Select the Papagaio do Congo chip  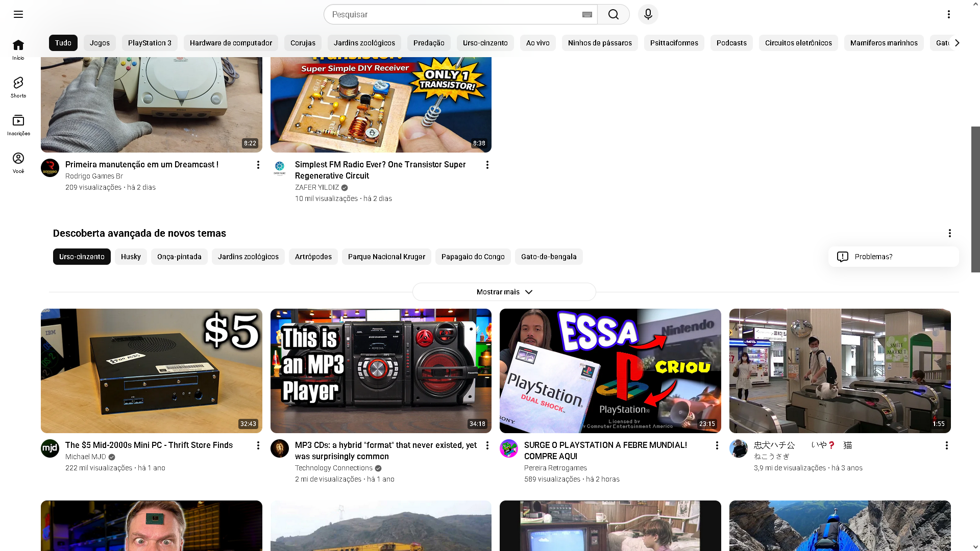pyautogui.click(x=473, y=257)
